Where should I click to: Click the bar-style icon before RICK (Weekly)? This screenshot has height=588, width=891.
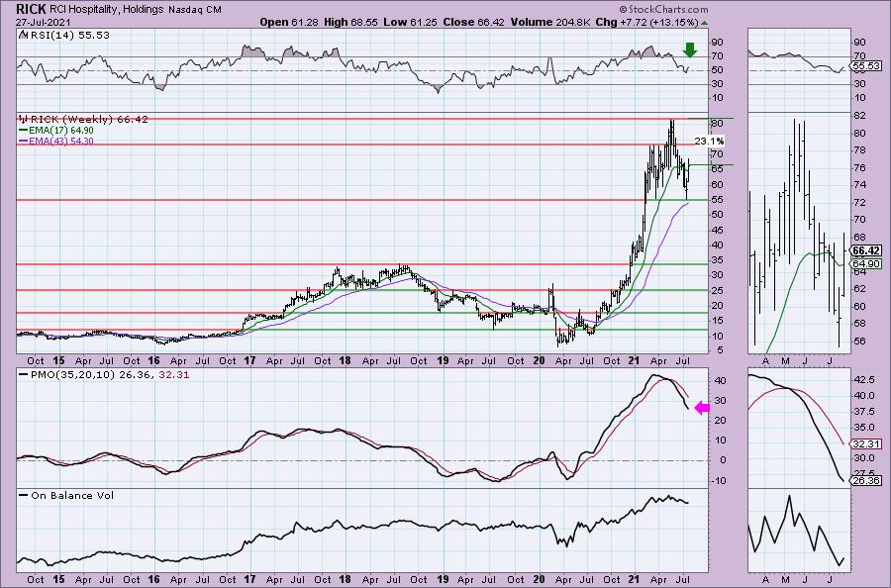[x=24, y=119]
